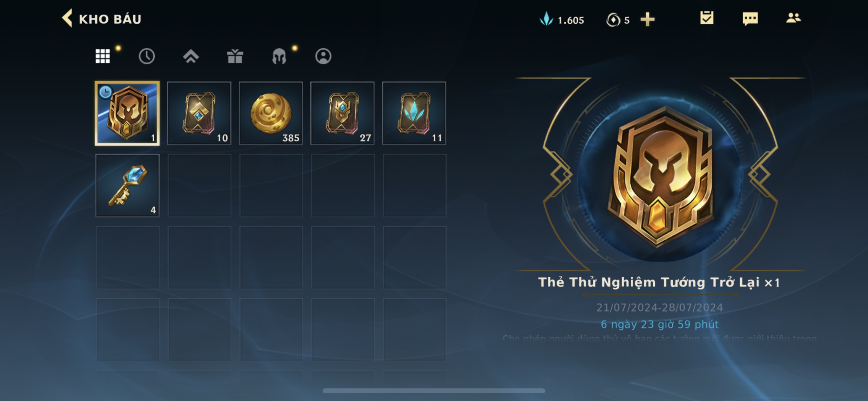Show the champion helmet filter tab
This screenshot has width=868, height=401.
(x=279, y=56)
